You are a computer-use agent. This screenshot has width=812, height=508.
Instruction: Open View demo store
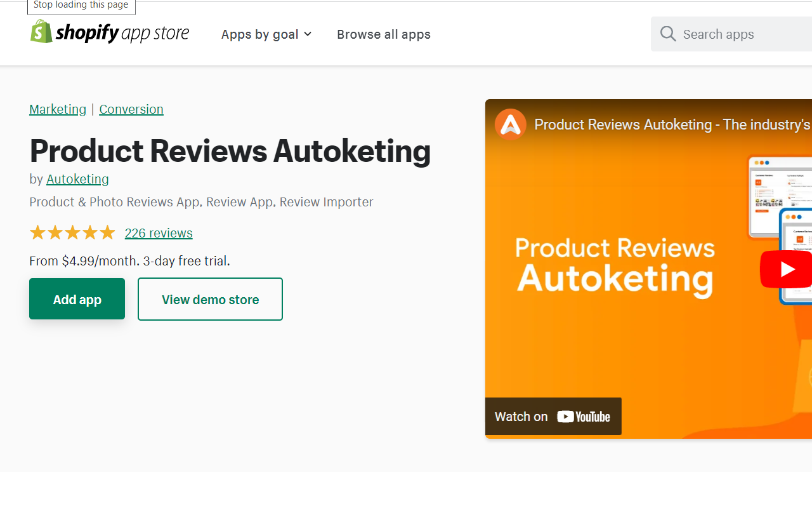[210, 298]
